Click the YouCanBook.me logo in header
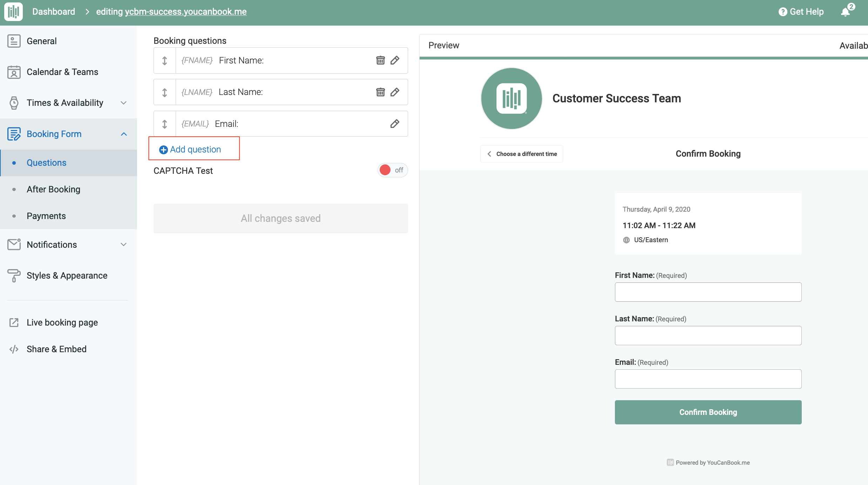868x485 pixels. click(x=14, y=12)
